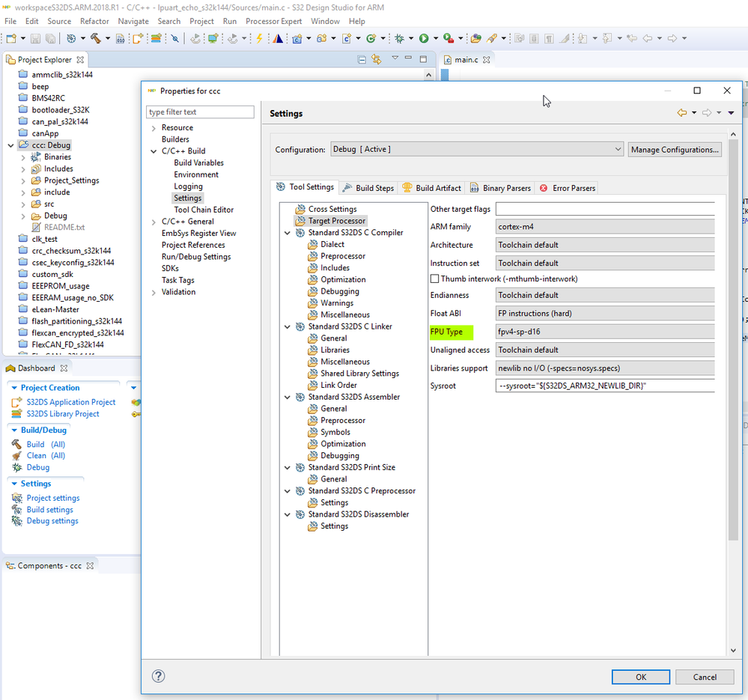Click the stacked layers toolbar icon

coord(156,39)
